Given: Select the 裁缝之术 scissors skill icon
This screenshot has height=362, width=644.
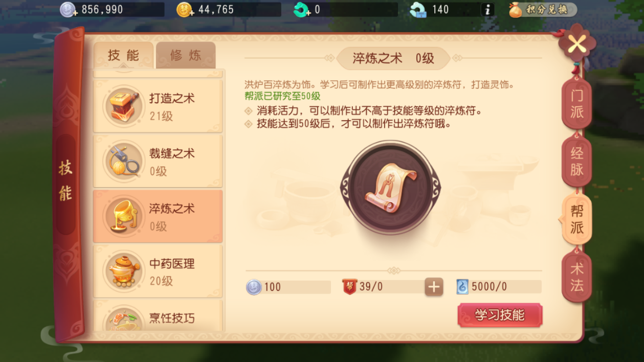Looking at the screenshot, I should tap(123, 161).
